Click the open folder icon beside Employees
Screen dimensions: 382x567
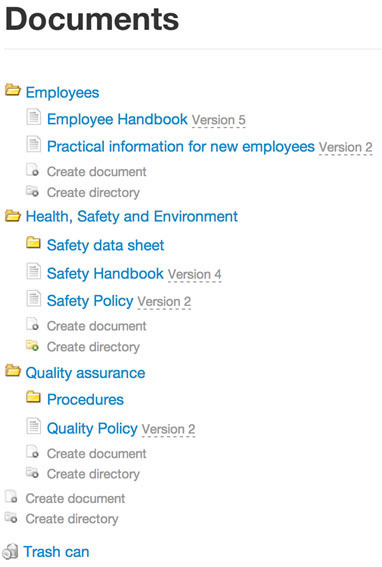(13, 90)
